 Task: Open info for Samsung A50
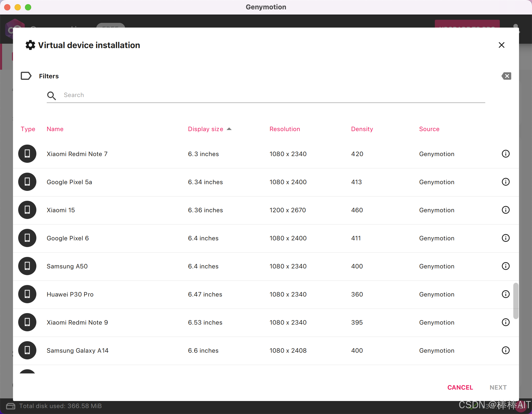click(506, 266)
